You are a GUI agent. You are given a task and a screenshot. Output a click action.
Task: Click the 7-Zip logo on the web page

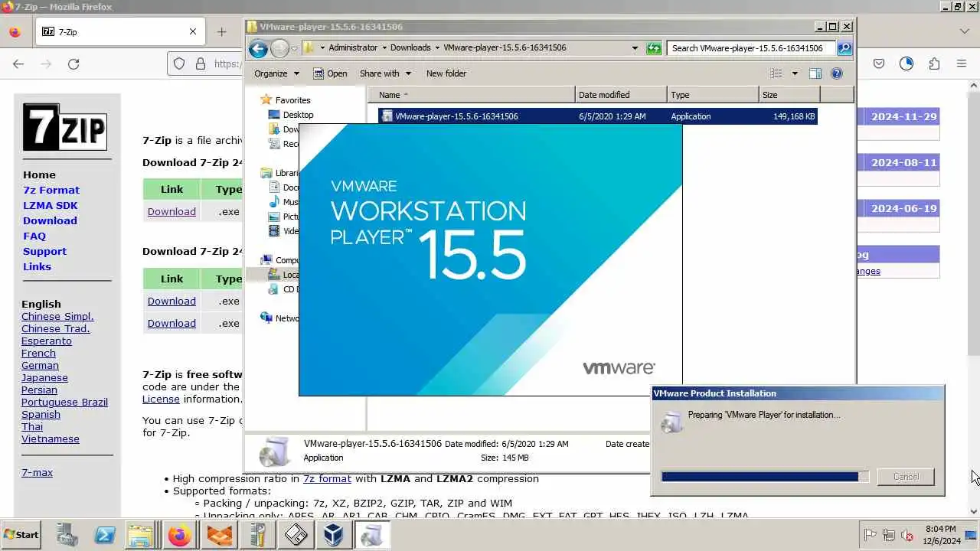65,127
